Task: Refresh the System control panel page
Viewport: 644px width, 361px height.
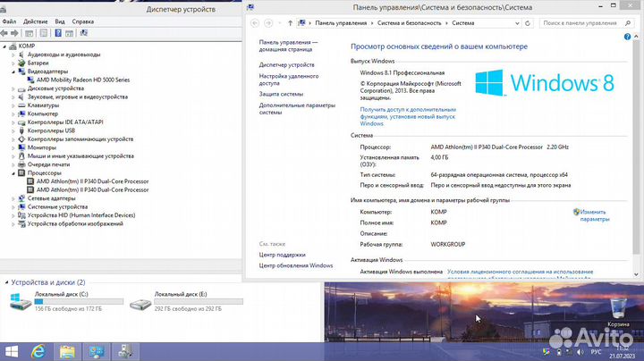Action: [528, 23]
